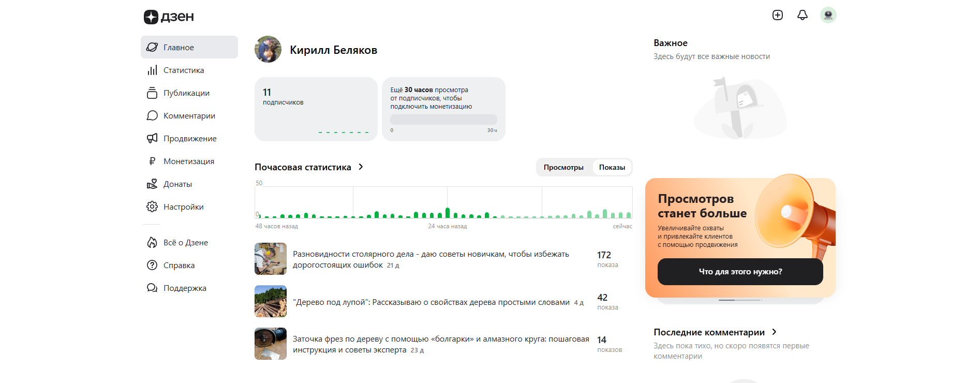This screenshot has height=383, width=980.
Task: Click the megaphone icon for Продвижение
Action: [152, 138]
